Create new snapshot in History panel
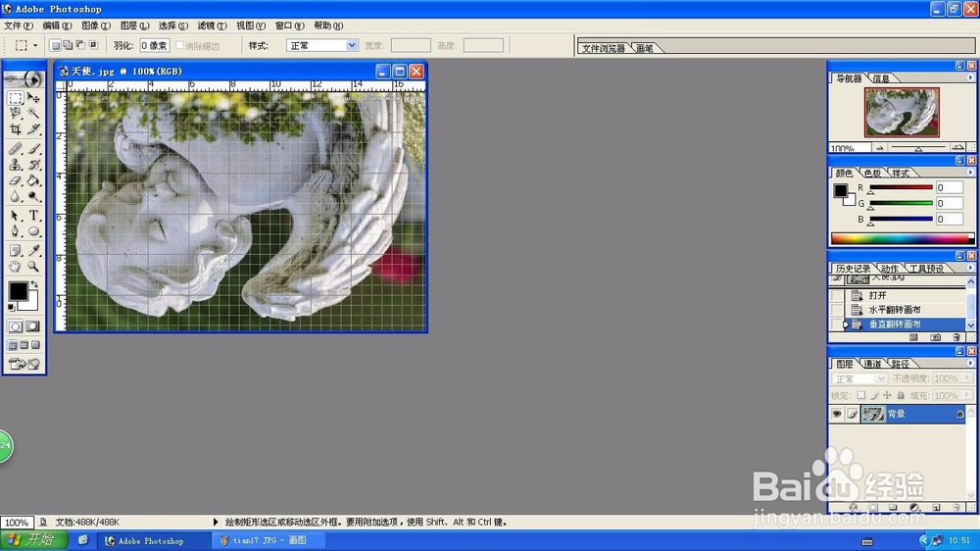980x551 pixels. (935, 337)
